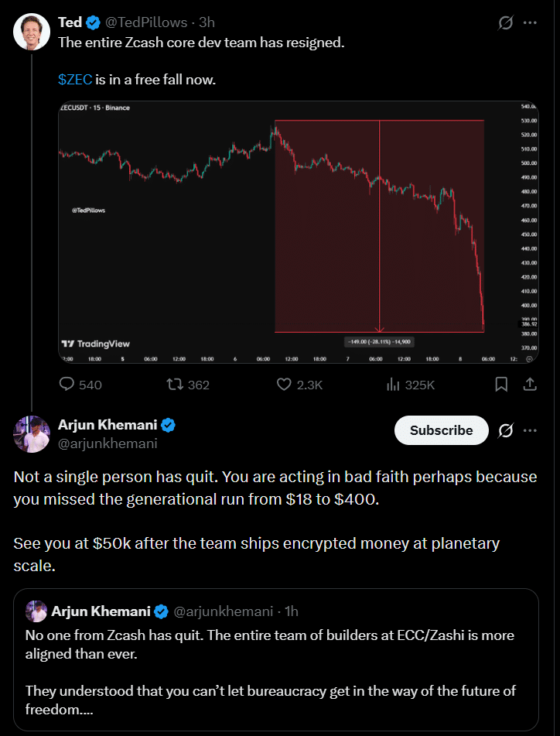Click Arjun Khemani's name in reply header

[108, 425]
